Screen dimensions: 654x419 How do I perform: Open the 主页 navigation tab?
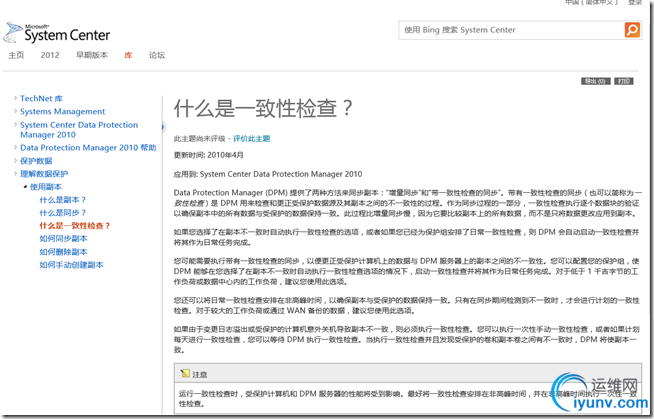(16, 55)
